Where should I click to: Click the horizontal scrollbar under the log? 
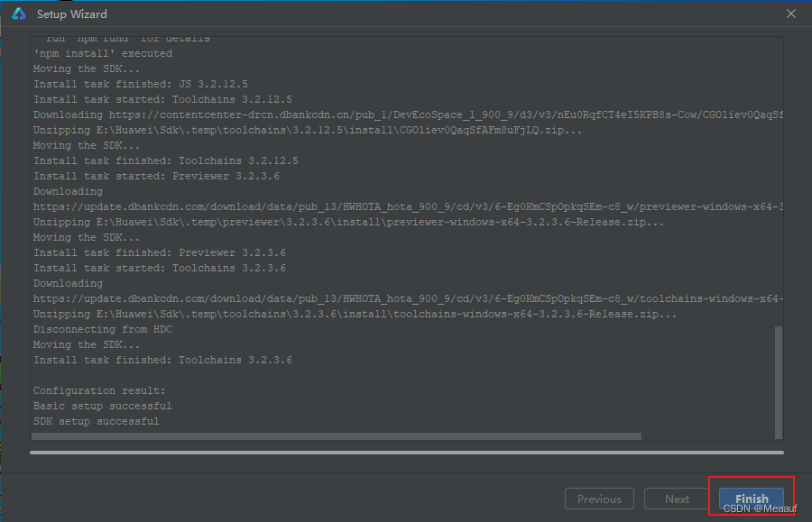337,436
